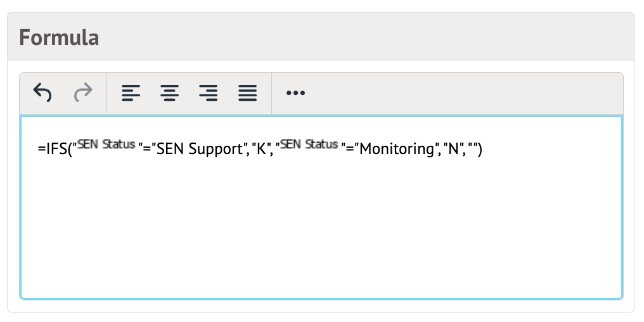This screenshot has height=322, width=644.
Task: Click the "K" result value
Action: click(260, 150)
